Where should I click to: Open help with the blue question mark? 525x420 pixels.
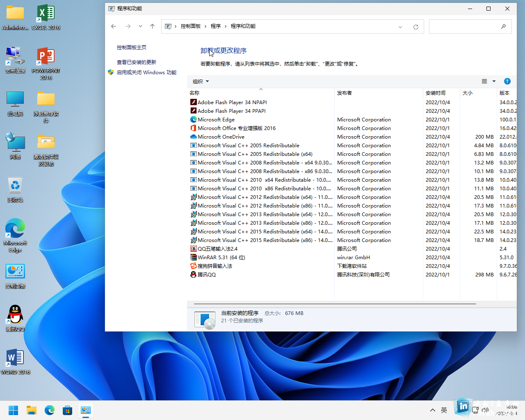(x=507, y=81)
